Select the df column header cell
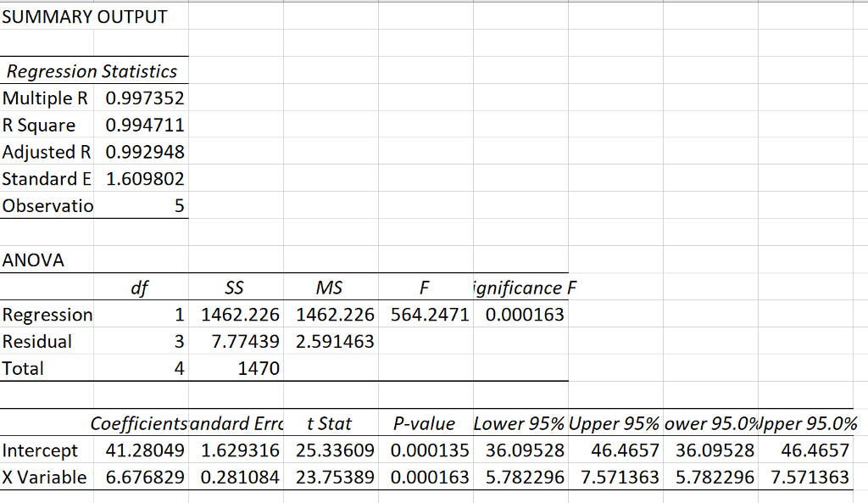The height and width of the screenshot is (503, 868). (x=142, y=288)
